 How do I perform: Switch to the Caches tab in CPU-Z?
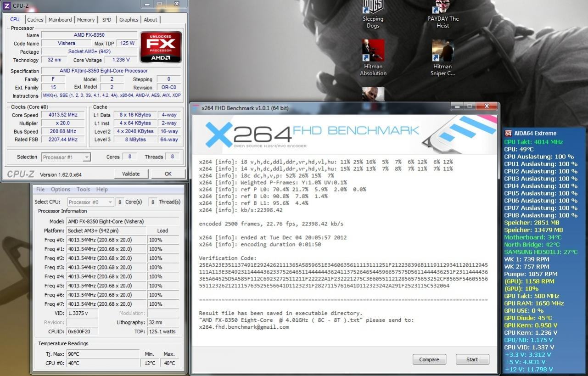35,20
